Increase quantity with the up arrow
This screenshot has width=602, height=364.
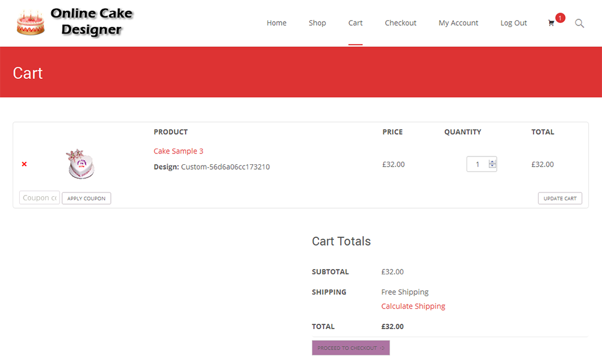[492, 162]
